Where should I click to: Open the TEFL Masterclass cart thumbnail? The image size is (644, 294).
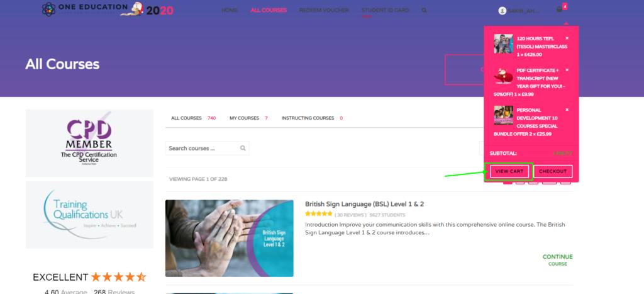503,43
